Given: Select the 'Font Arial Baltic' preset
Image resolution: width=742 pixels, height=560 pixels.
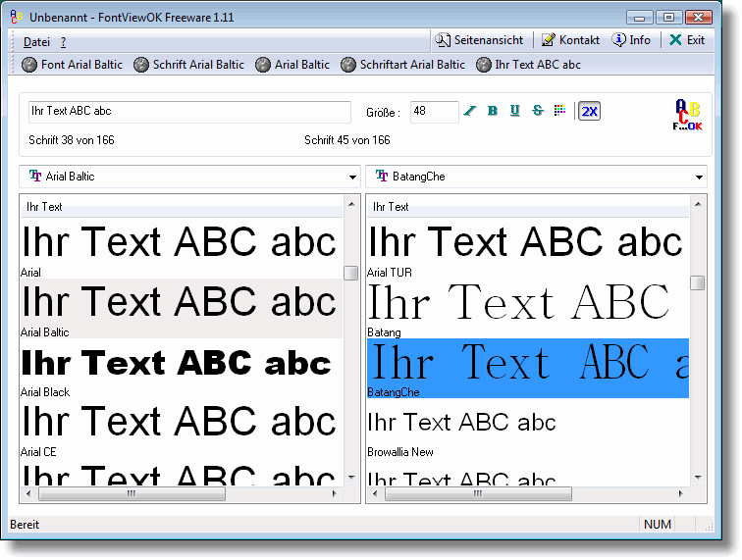Looking at the screenshot, I should [x=73, y=65].
